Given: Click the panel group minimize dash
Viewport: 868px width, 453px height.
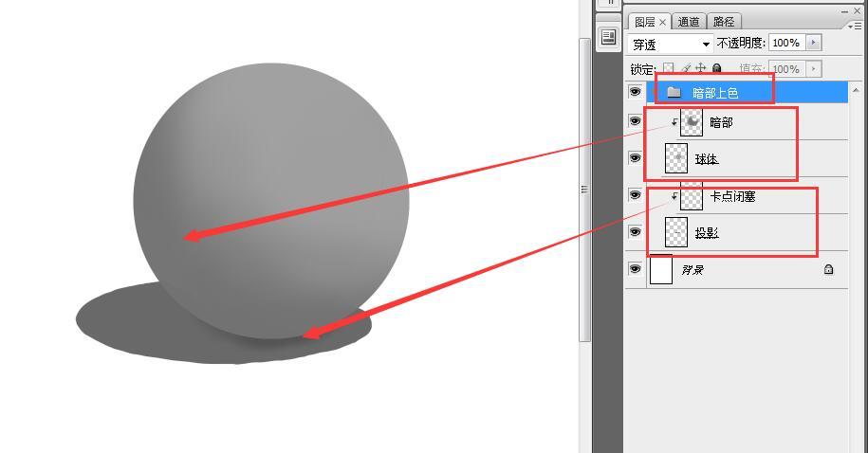Looking at the screenshot, I should [x=844, y=11].
